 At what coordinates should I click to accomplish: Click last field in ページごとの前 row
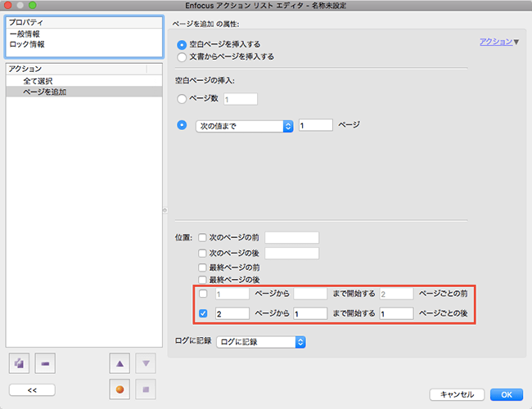397,294
